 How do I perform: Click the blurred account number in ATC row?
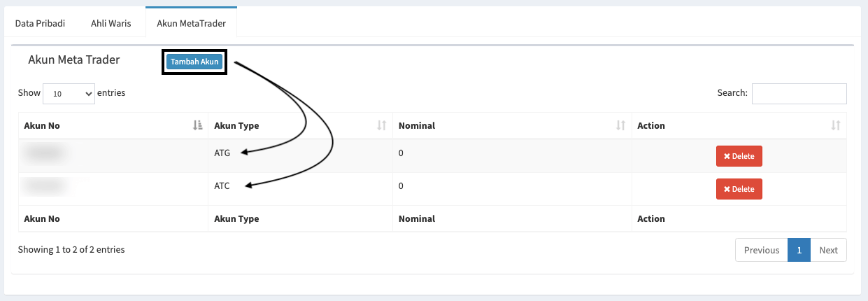pyautogui.click(x=45, y=186)
